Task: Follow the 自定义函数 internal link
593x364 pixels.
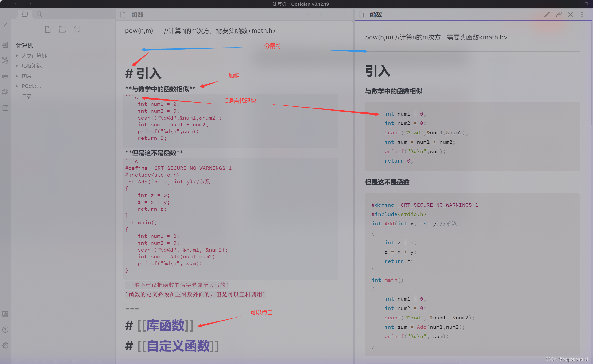Action: [x=178, y=346]
